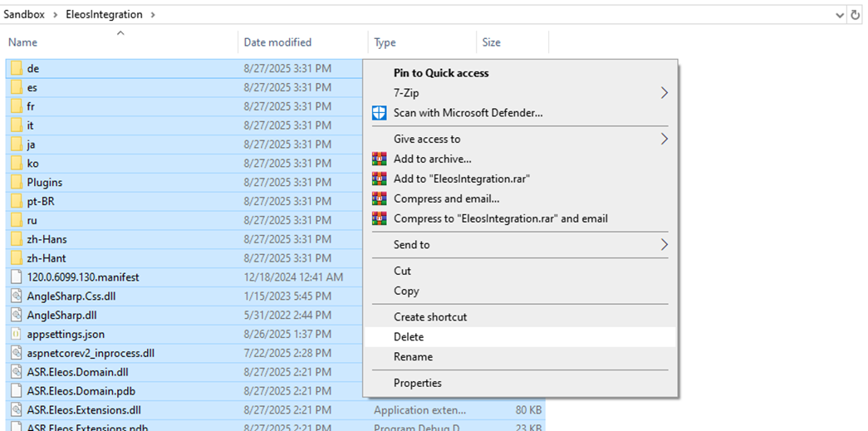
Task: Click the Application exten... type cell
Action: [x=420, y=410]
